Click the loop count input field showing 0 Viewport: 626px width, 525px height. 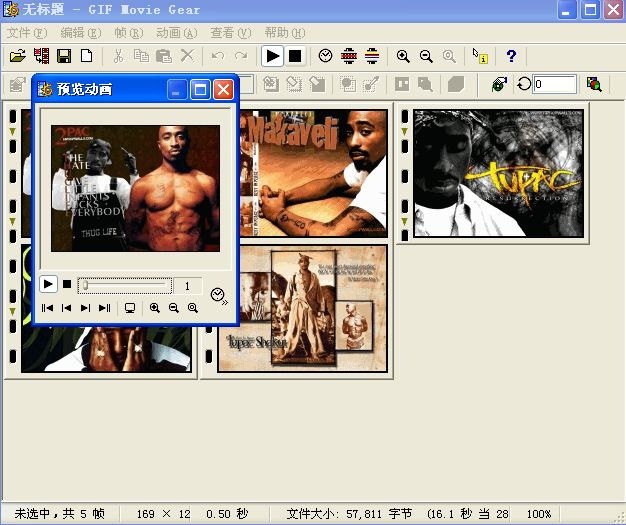[555, 84]
